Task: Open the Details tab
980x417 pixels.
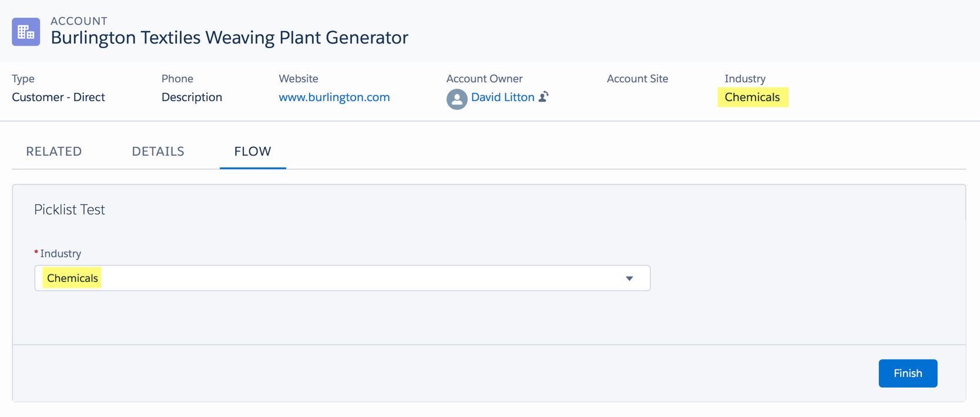Action: point(158,152)
